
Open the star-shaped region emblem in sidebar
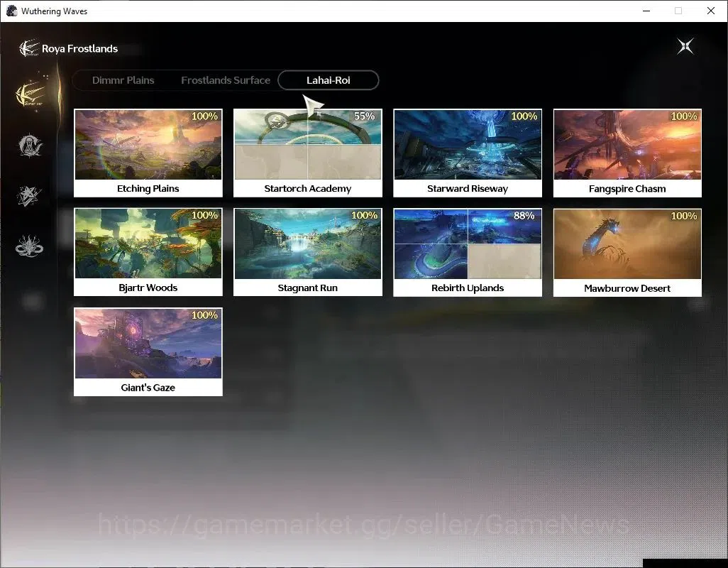pos(29,195)
